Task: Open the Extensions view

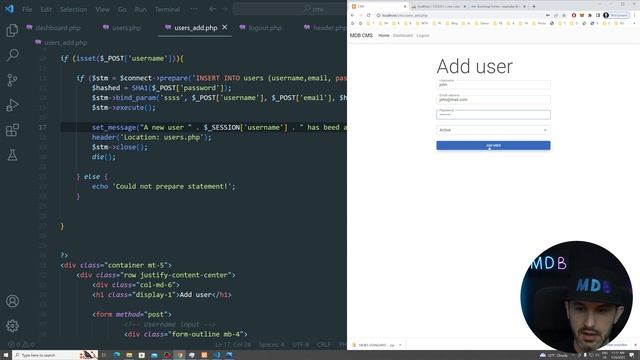Action: [12, 130]
